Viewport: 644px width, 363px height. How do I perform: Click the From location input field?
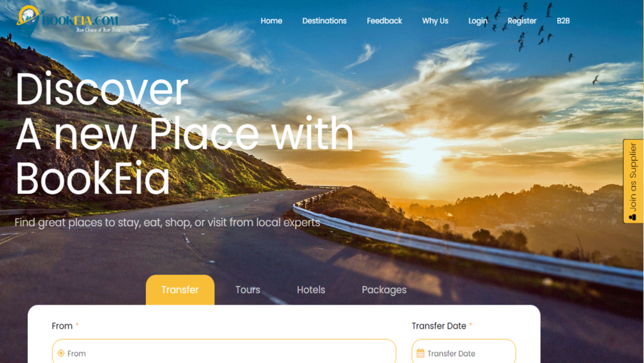click(x=225, y=352)
